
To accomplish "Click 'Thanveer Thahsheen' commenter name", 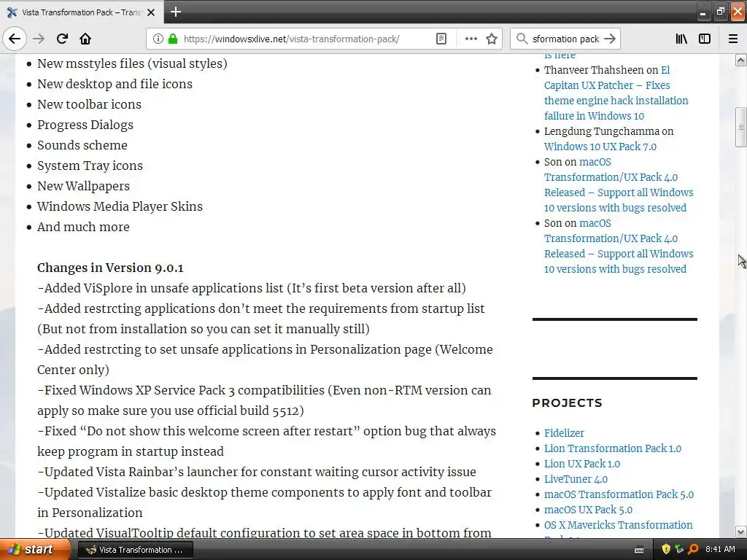I will (594, 70).
